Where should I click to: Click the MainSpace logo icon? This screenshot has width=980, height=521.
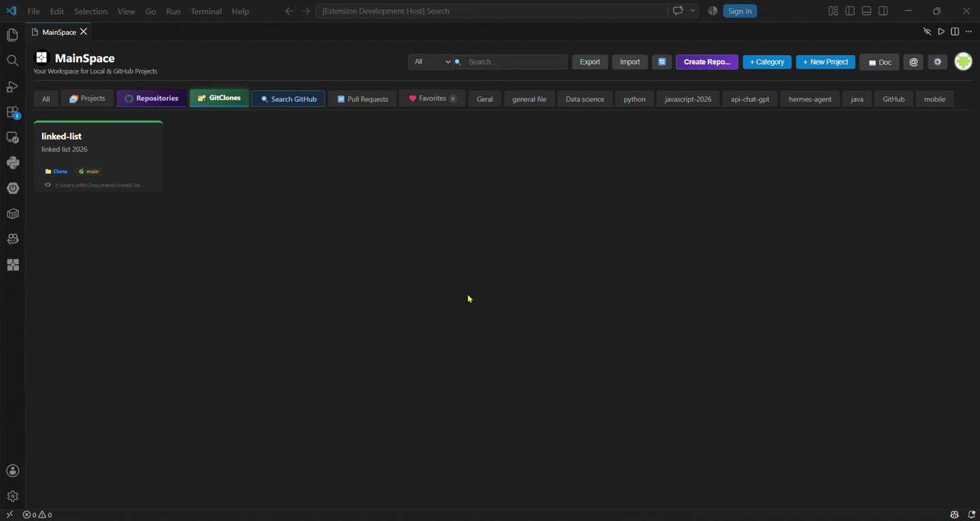[x=41, y=57]
